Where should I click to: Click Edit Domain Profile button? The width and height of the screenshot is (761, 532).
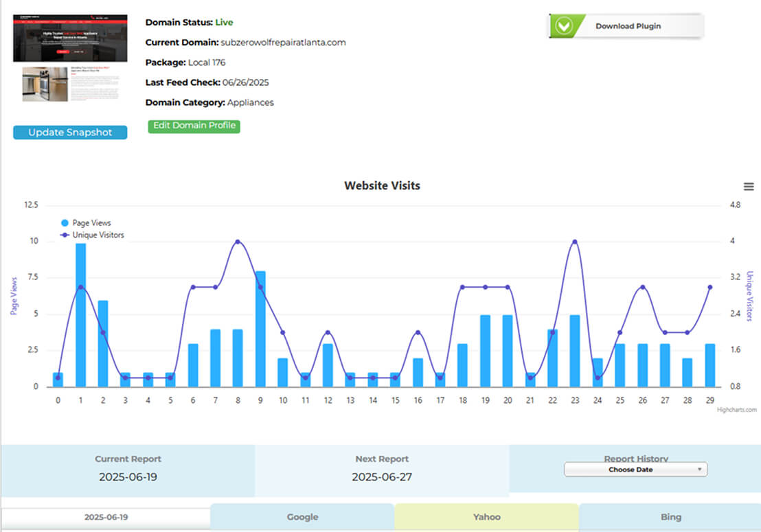194,126
